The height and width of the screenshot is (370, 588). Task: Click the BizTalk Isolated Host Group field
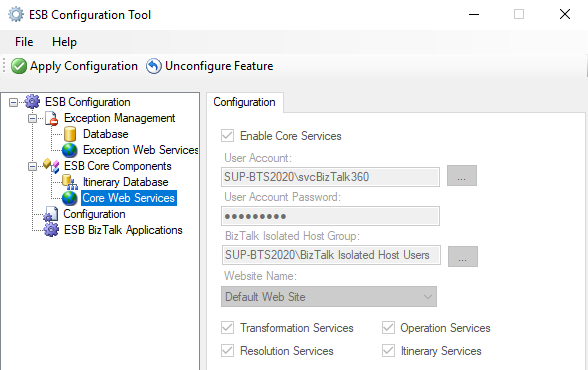(x=331, y=255)
